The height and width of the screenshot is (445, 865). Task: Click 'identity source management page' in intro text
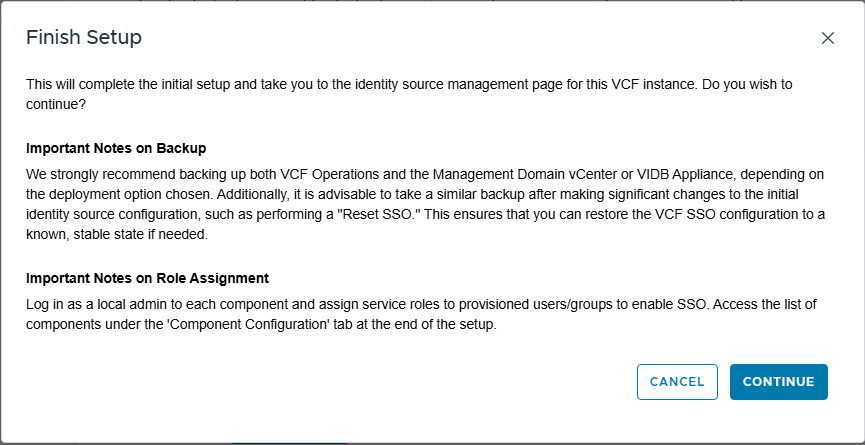point(456,85)
